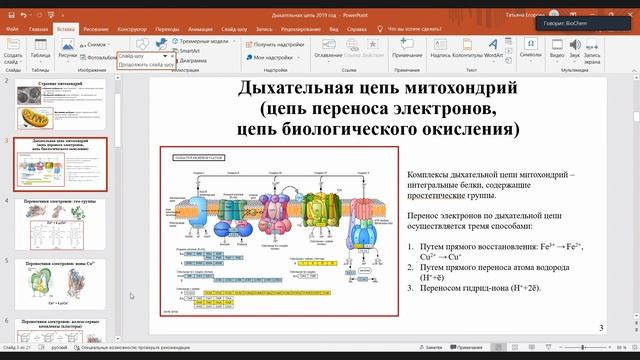The image size is (640, 360).
Task: Select slide 2 thumbnail Строение митохондрий
Action: pos(60,104)
